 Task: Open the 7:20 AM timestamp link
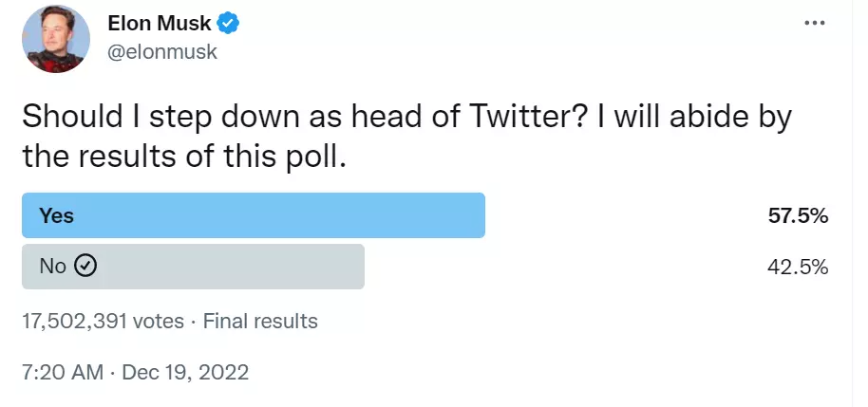tap(62, 372)
